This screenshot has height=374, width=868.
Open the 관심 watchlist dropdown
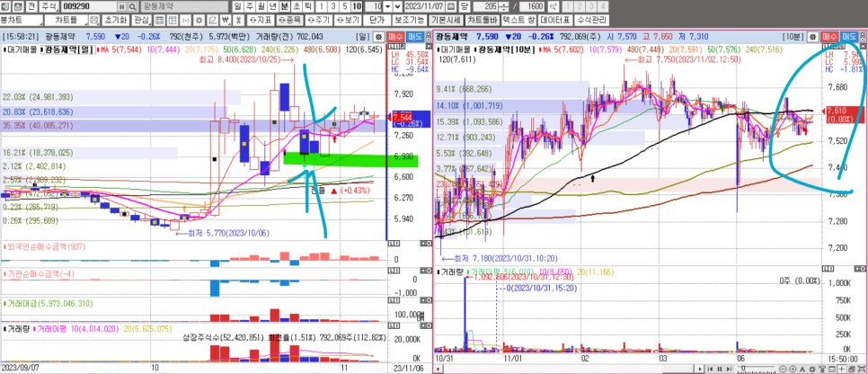pyautogui.click(x=142, y=20)
